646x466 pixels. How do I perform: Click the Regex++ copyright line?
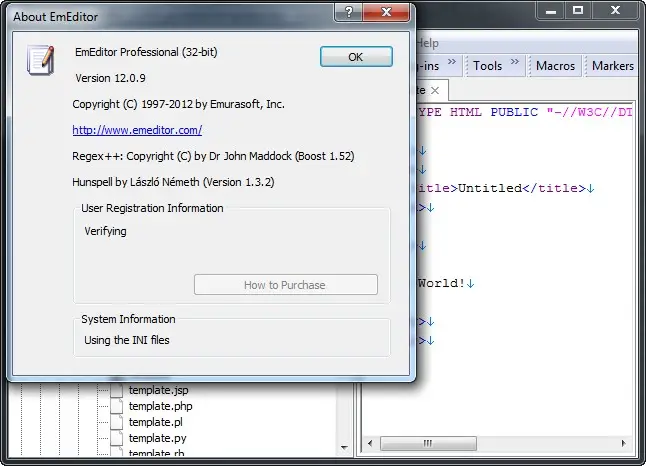(x=213, y=156)
